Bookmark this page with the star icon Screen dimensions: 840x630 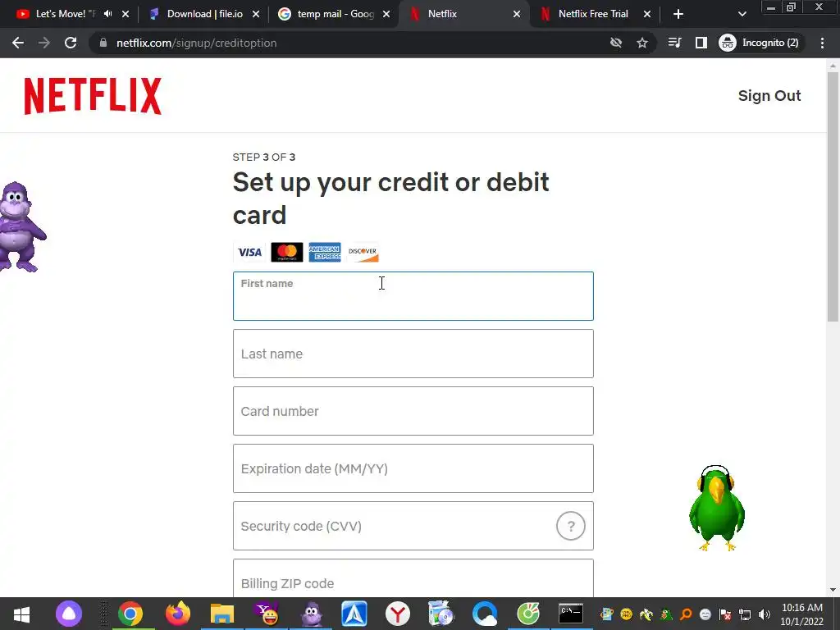pos(641,43)
